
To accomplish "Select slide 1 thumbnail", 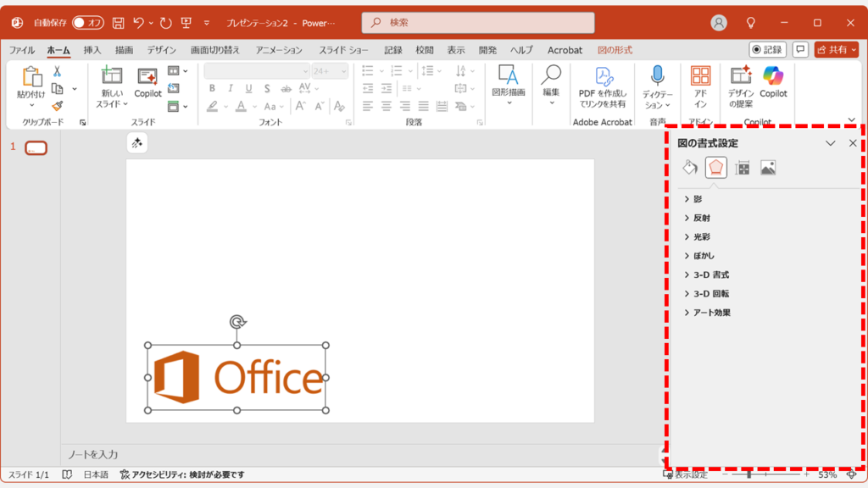I will click(36, 147).
